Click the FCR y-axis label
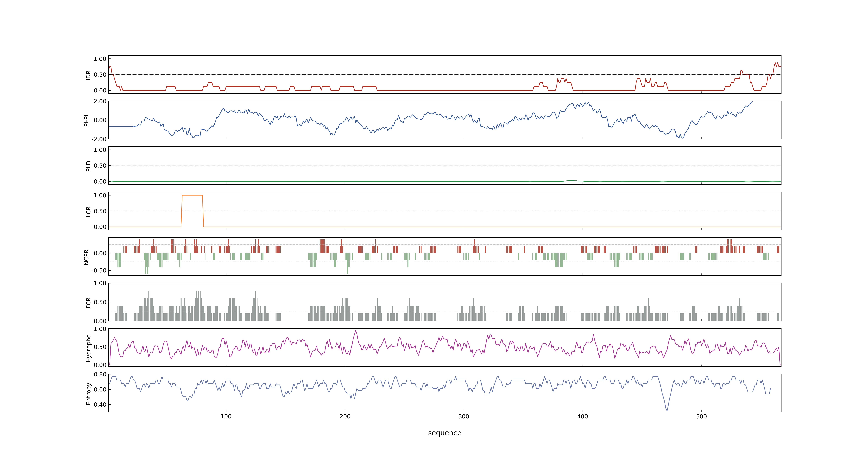 coord(88,302)
